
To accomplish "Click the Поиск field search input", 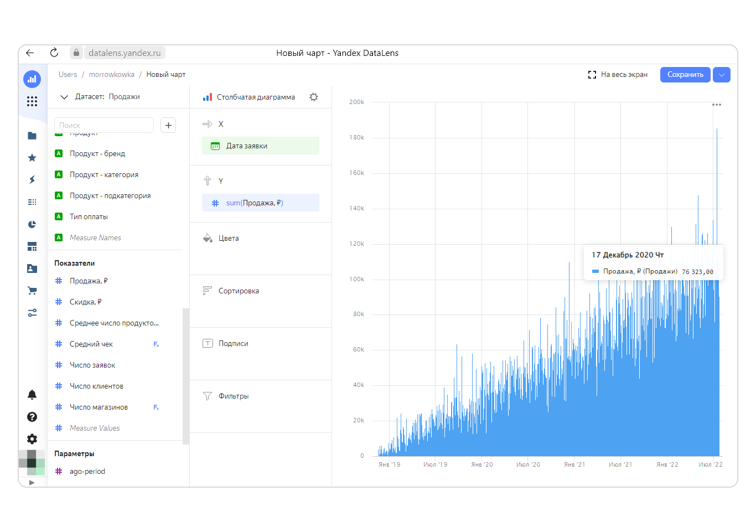I will (104, 125).
